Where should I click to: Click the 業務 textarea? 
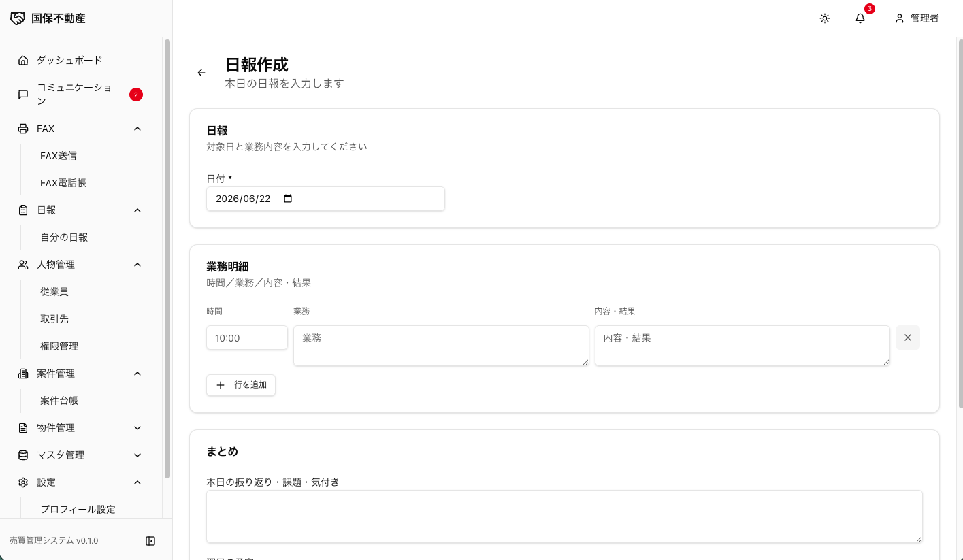point(441,346)
